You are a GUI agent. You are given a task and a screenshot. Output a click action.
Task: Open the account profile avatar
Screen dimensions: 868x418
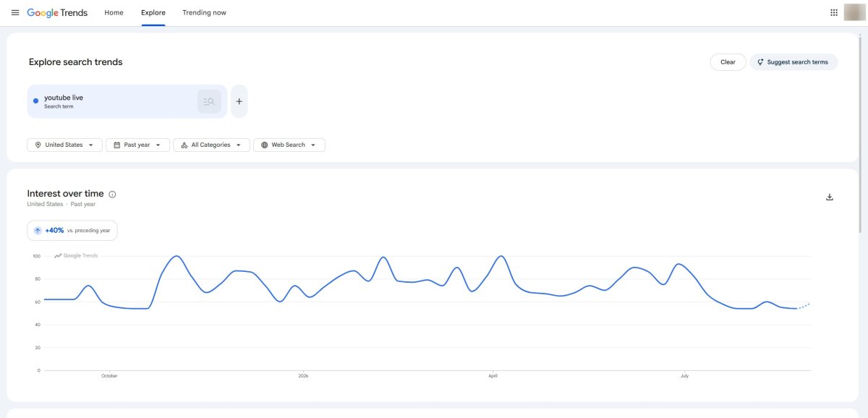[x=855, y=12]
